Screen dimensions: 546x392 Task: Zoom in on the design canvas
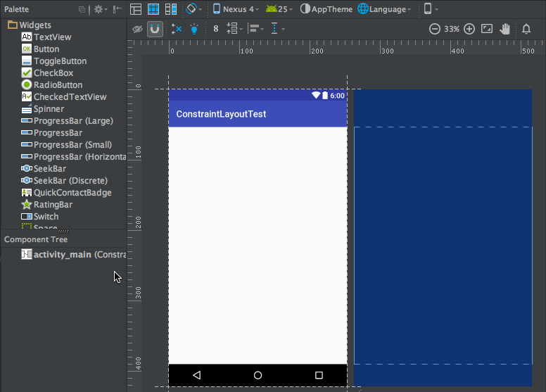[x=469, y=29]
